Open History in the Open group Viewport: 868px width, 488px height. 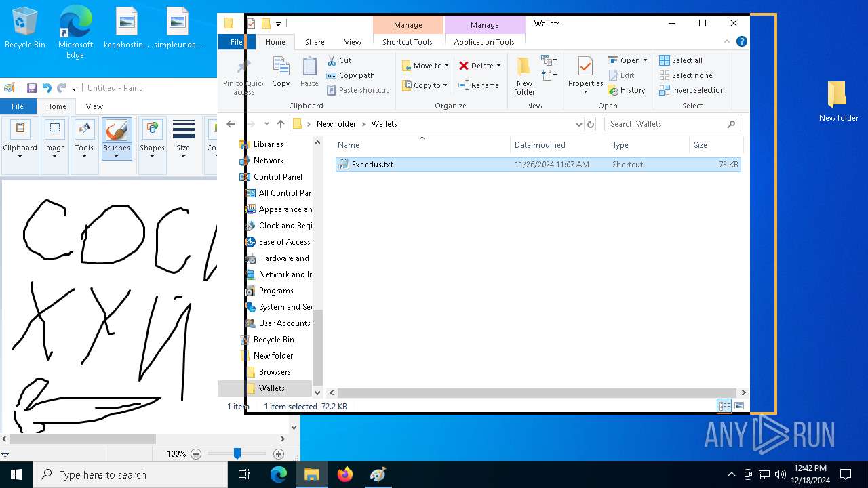pos(627,90)
